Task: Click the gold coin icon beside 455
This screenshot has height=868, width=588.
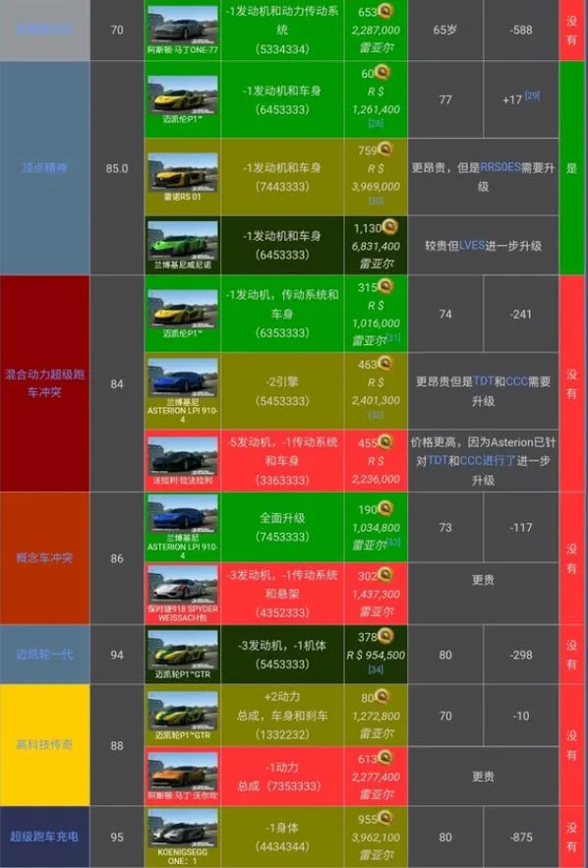Action: 385,442
